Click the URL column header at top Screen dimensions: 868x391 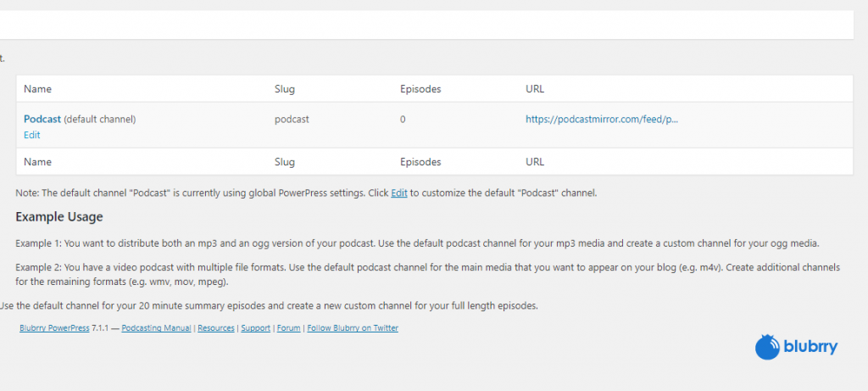coord(535,88)
